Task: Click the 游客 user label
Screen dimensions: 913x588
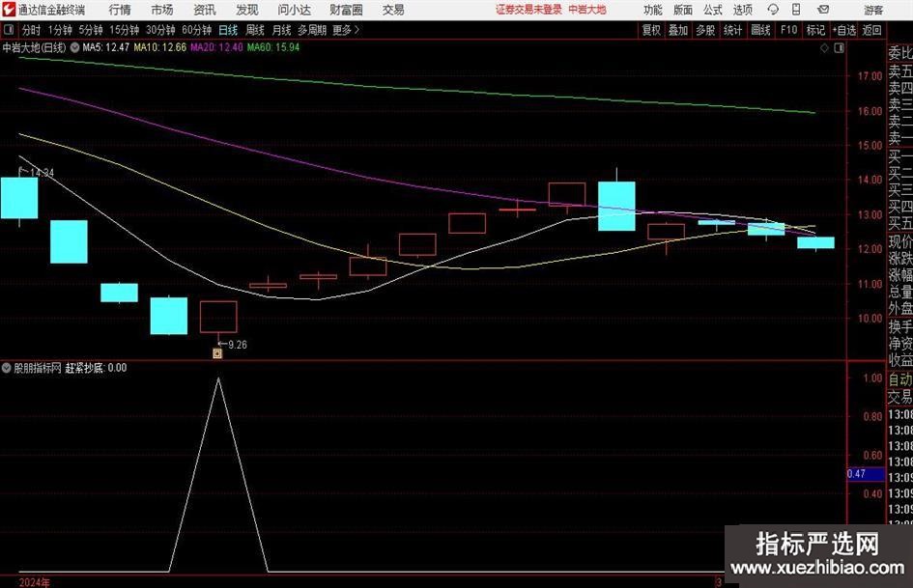Action: (873, 10)
